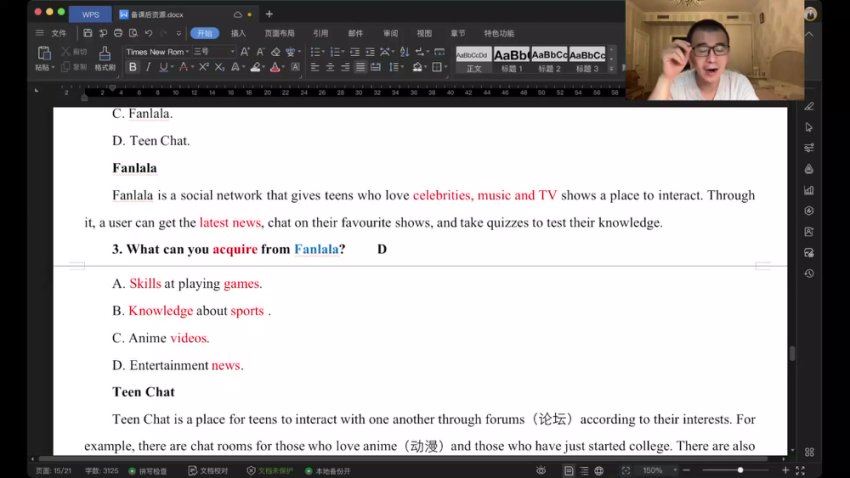Screen dimensions: 850x478
Task: Switch to page view layout icon
Action: 568,470
